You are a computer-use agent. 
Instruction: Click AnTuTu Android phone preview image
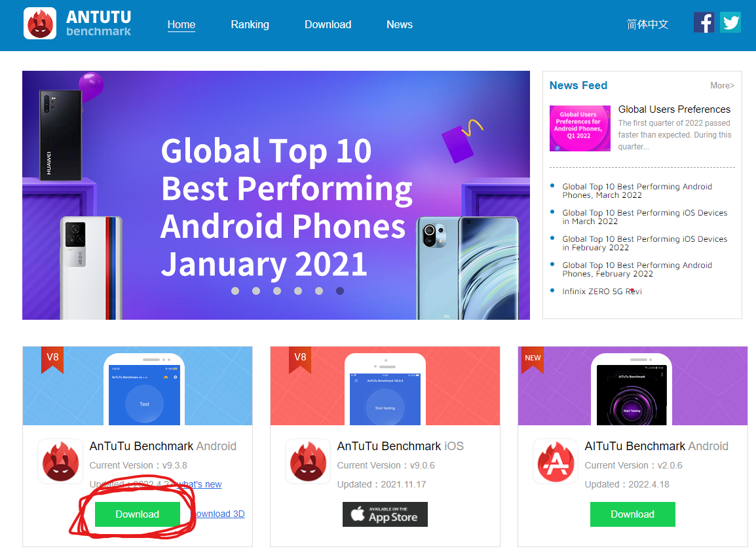[x=144, y=389]
